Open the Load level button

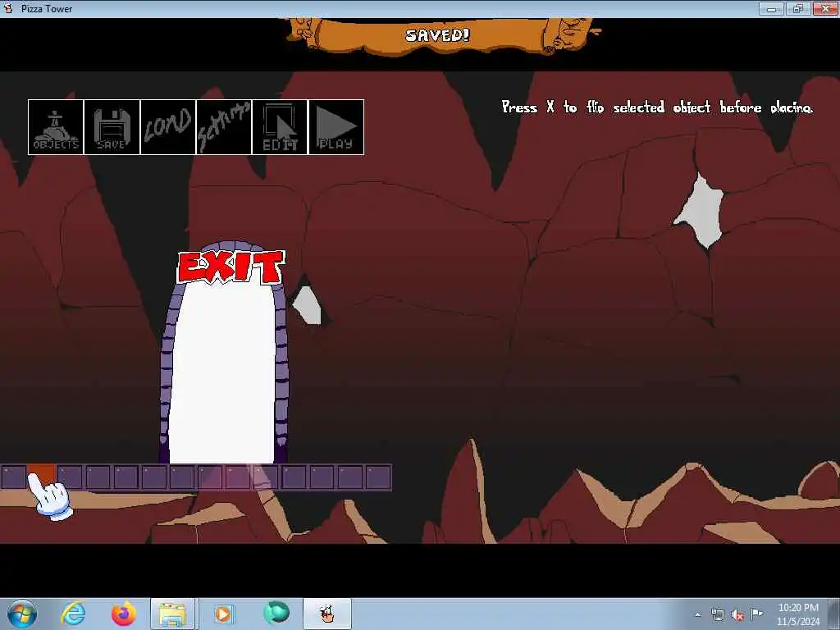[x=168, y=127]
